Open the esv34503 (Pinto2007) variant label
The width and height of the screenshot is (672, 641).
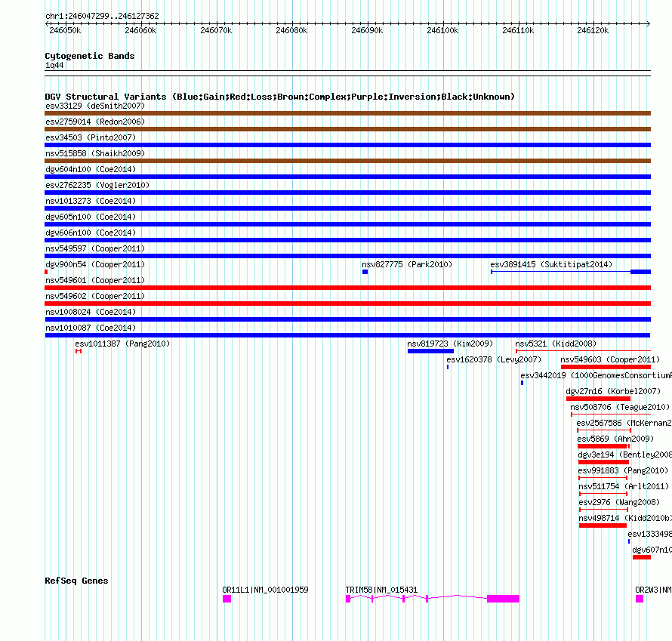(91, 137)
